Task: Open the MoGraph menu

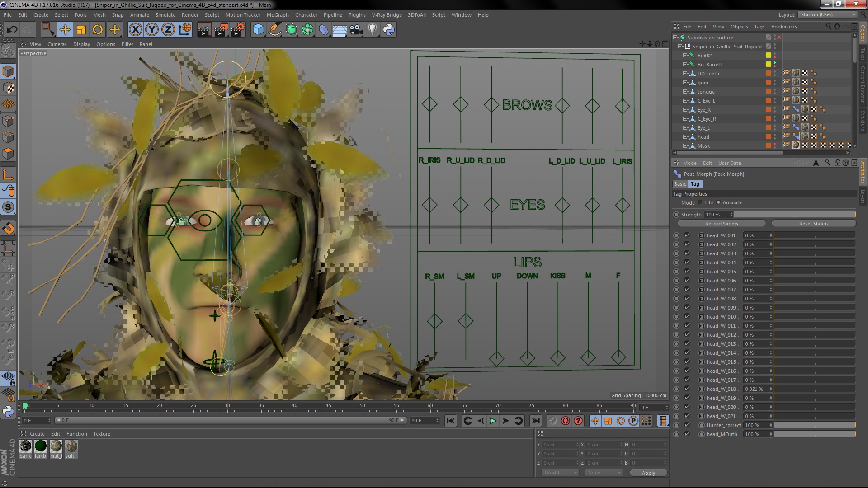Action: (x=278, y=15)
